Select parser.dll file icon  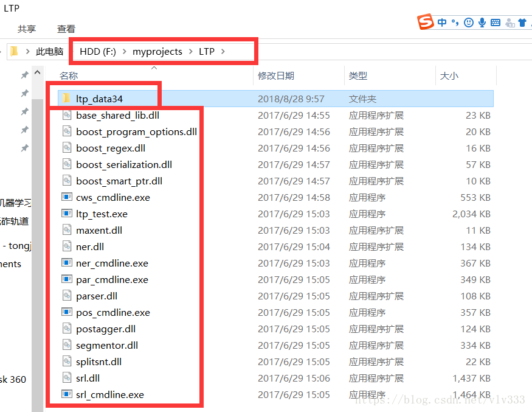pyautogui.click(x=67, y=296)
